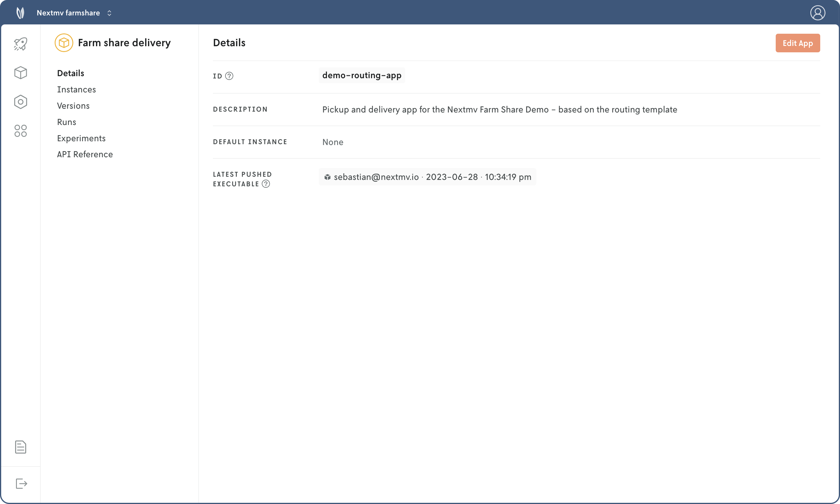This screenshot has width=840, height=504.
Task: Select the Instances menu item
Action: click(x=76, y=89)
